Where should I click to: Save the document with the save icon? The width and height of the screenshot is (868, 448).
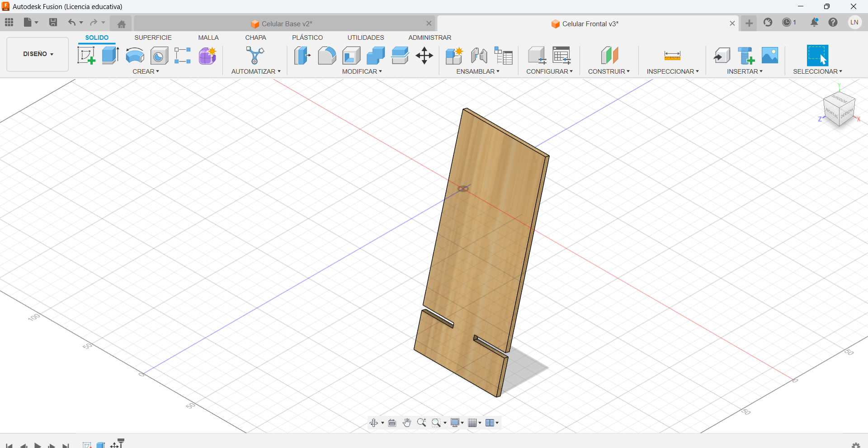click(x=53, y=22)
